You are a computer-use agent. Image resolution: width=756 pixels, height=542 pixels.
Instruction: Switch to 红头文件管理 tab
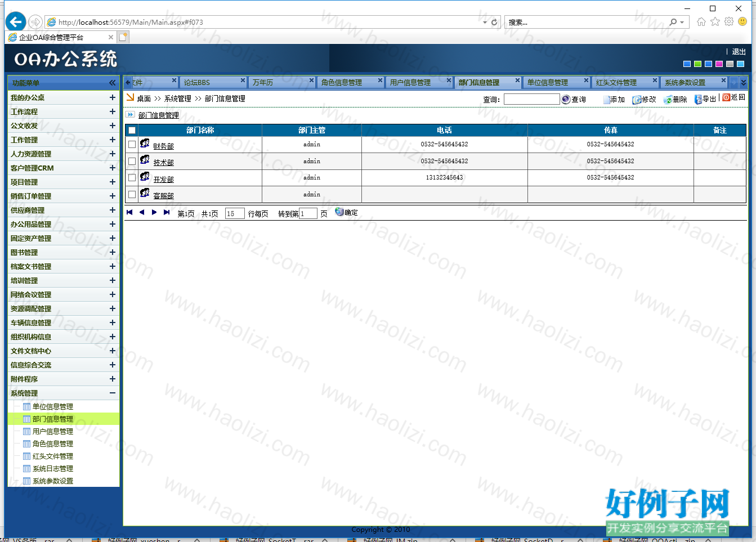(625, 82)
